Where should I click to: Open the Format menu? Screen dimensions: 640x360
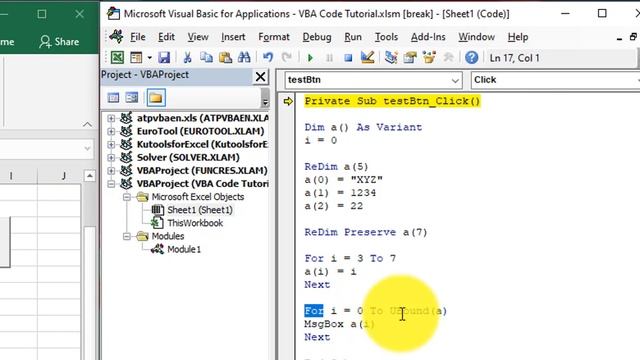pos(274,37)
